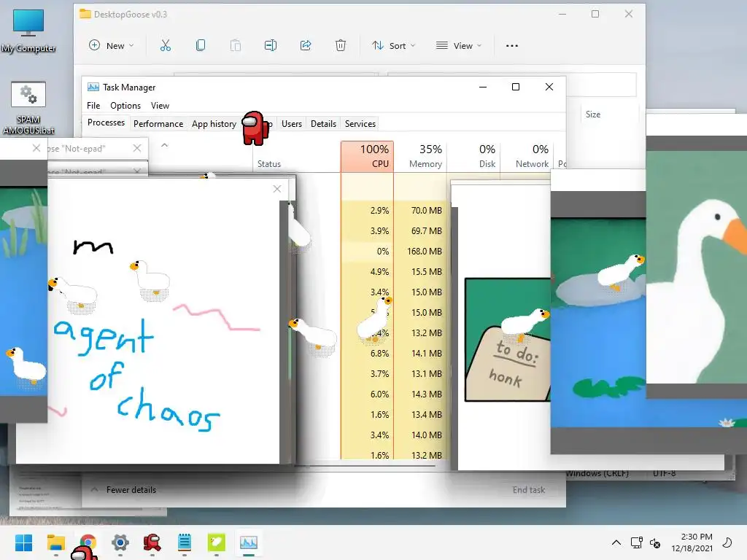
Task: Click the End task button
Action: (x=528, y=489)
